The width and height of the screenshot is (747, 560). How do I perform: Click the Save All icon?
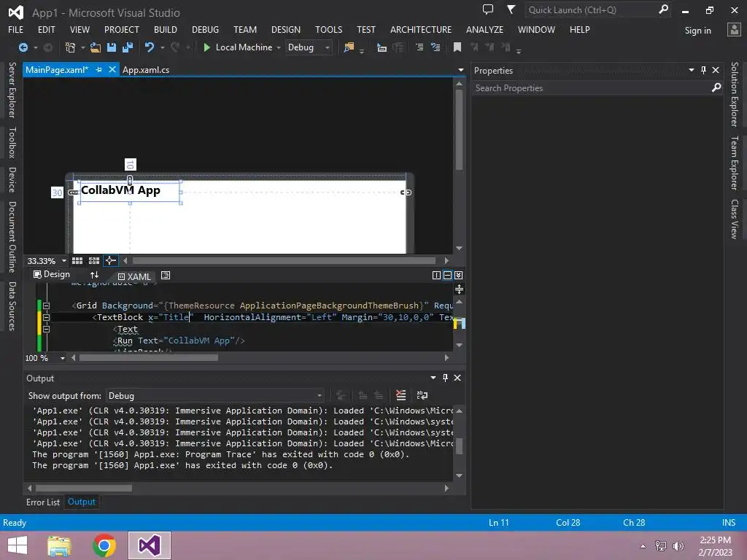pyautogui.click(x=128, y=47)
